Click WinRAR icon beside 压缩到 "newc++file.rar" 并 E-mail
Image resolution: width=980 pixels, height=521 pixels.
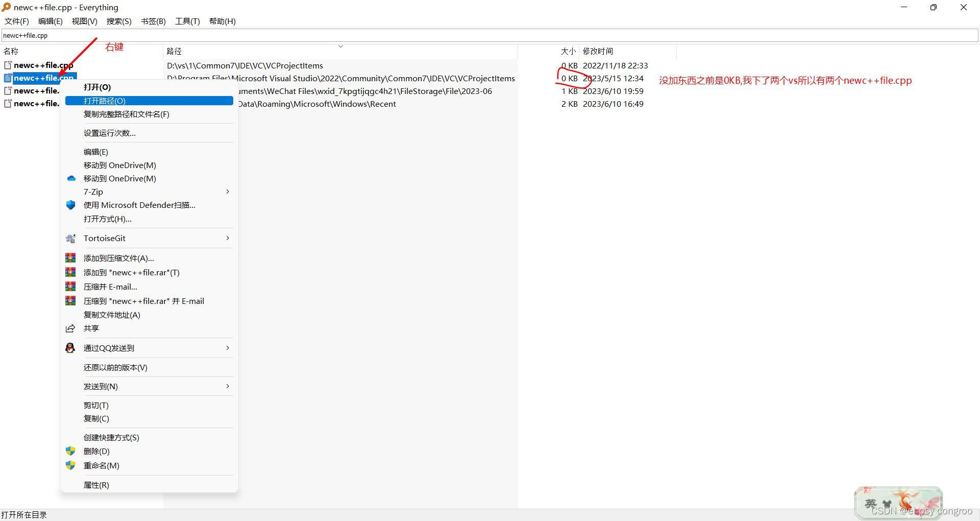[x=70, y=301]
